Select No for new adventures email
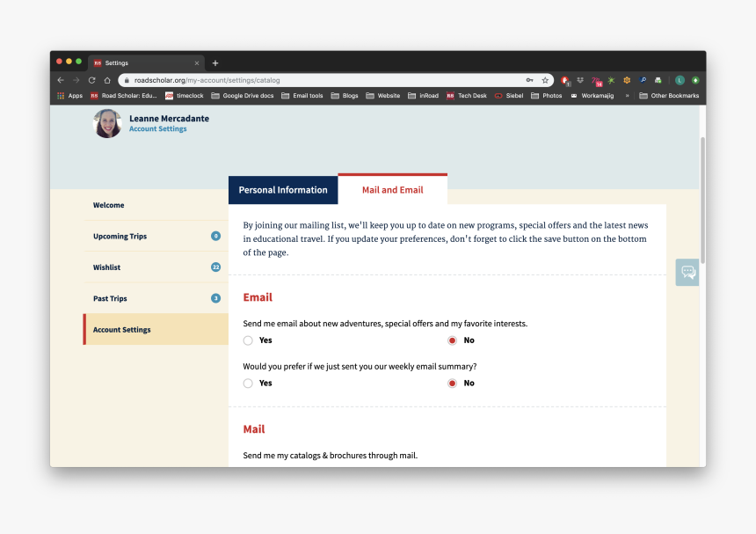 452,340
